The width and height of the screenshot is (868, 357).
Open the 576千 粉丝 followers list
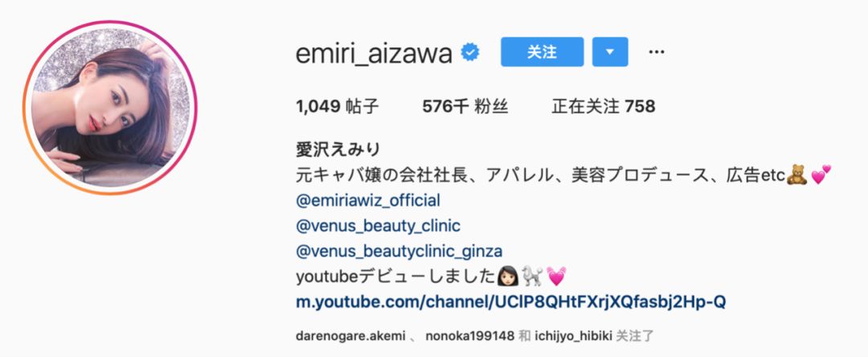[x=465, y=106]
